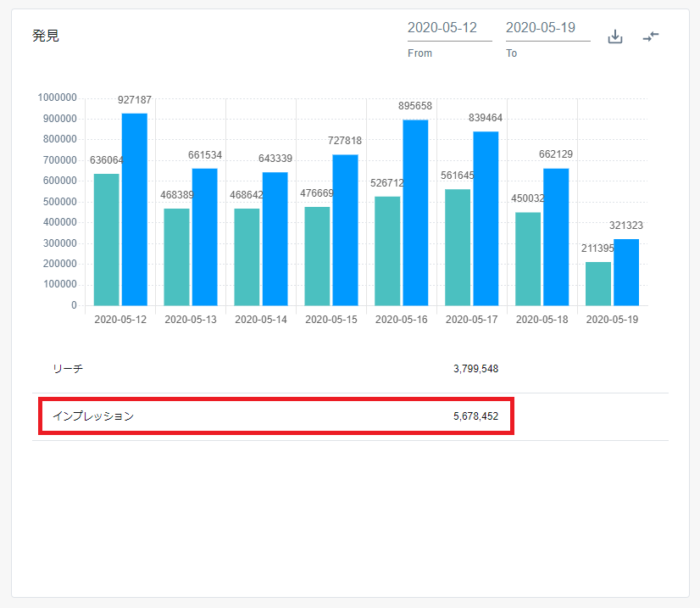700x608 pixels.
Task: Click the 2020-05-17 x-axis label
Action: tap(472, 320)
